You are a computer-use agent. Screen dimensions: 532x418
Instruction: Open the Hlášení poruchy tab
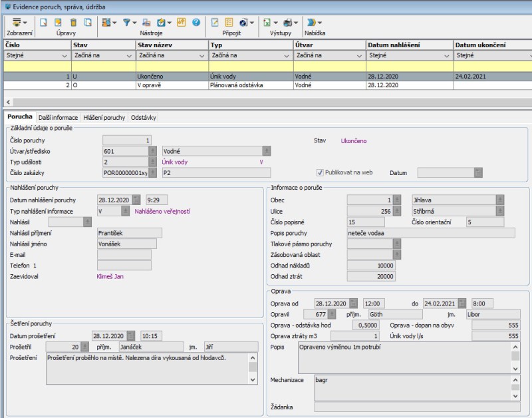[105, 117]
